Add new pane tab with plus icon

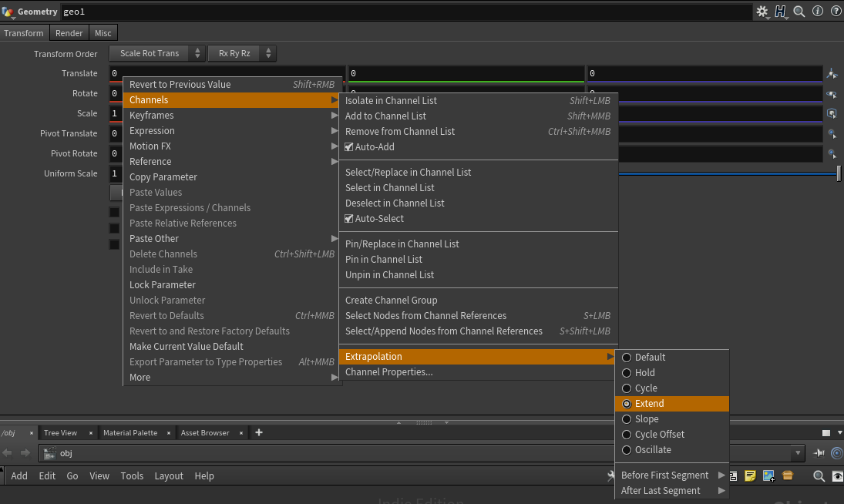(x=259, y=432)
